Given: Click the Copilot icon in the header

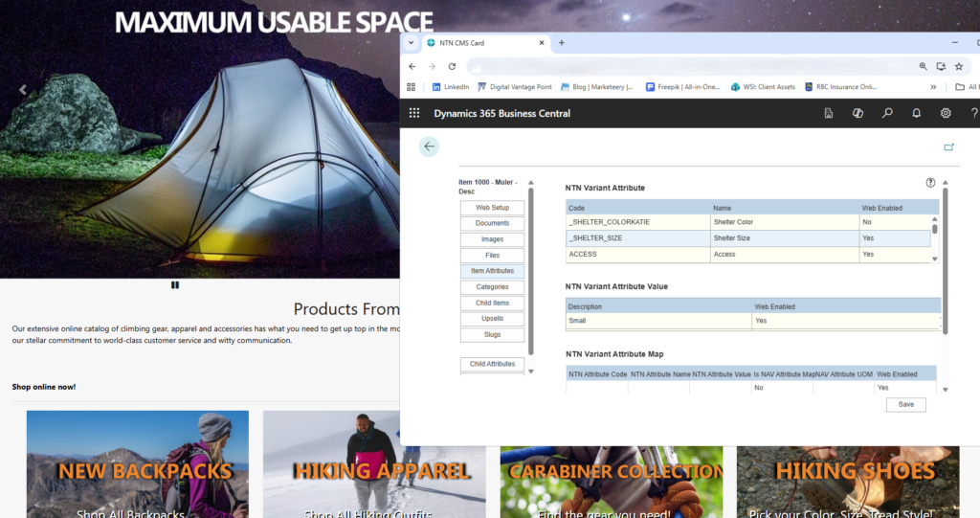Looking at the screenshot, I should 857,113.
